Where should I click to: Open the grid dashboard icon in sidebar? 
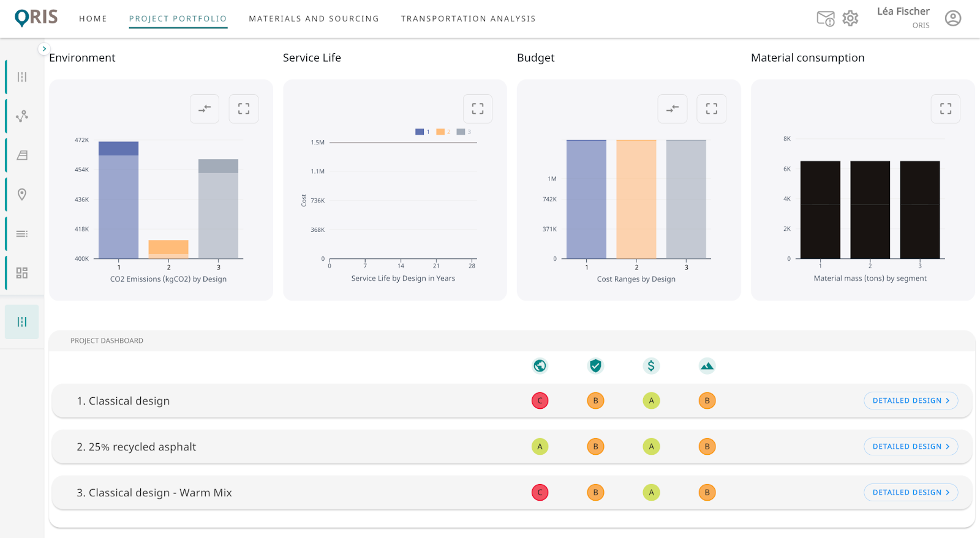click(x=22, y=273)
